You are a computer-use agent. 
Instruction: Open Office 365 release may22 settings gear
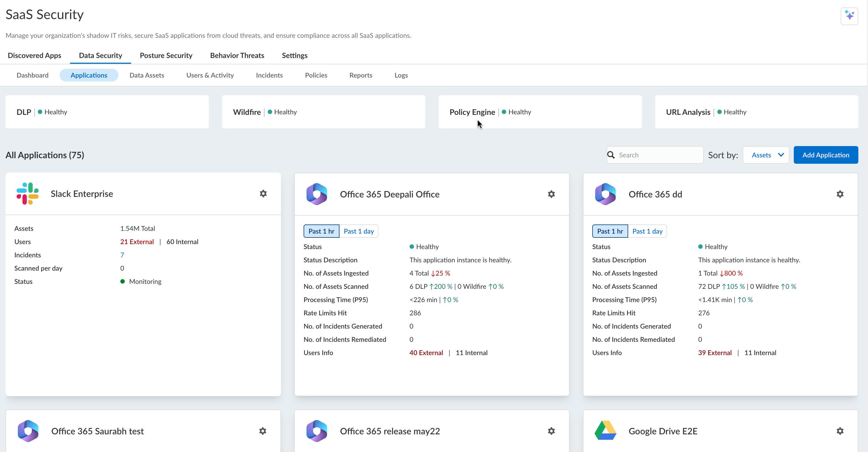551,431
